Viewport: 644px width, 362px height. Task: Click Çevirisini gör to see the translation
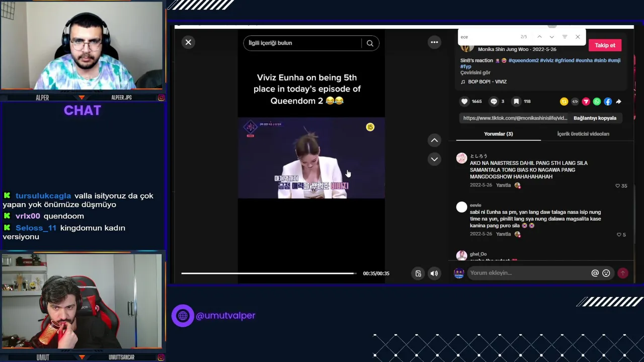(475, 73)
